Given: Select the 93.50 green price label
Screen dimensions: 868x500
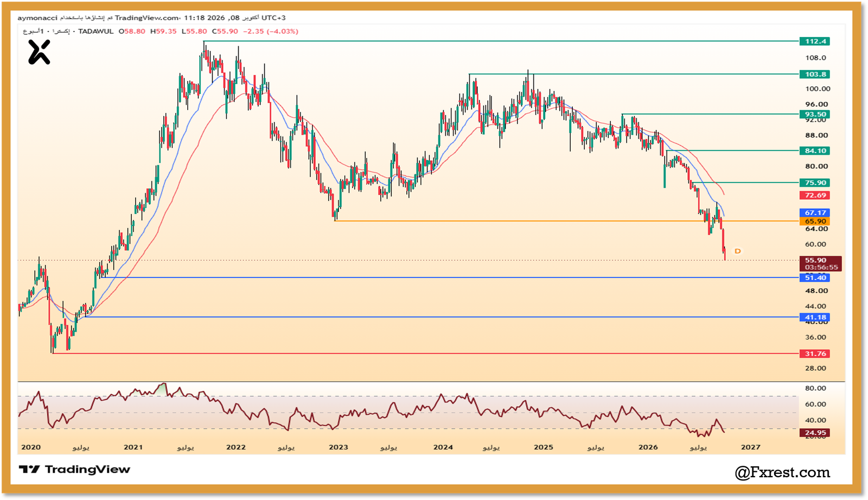Looking at the screenshot, I should (x=815, y=114).
